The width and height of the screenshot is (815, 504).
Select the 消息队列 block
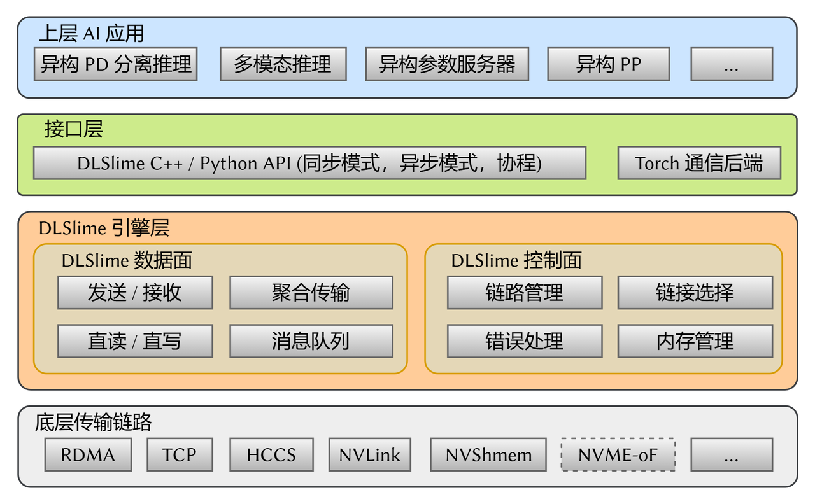pos(311,341)
